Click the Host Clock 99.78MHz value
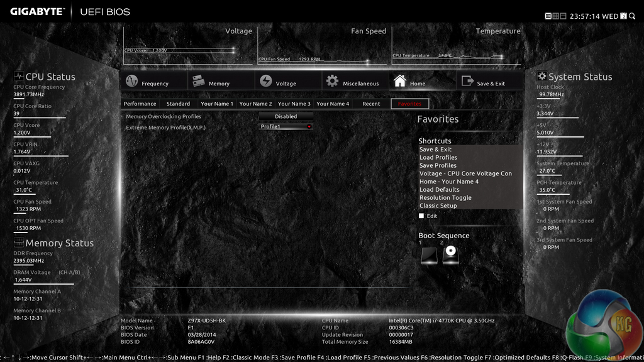Screen dimensions: 644x362 552,94
